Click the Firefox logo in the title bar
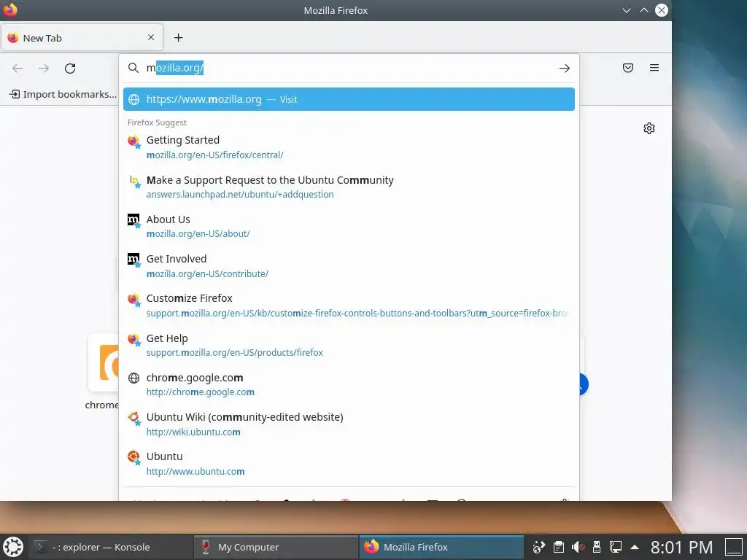This screenshot has height=560, width=747. [x=10, y=9]
